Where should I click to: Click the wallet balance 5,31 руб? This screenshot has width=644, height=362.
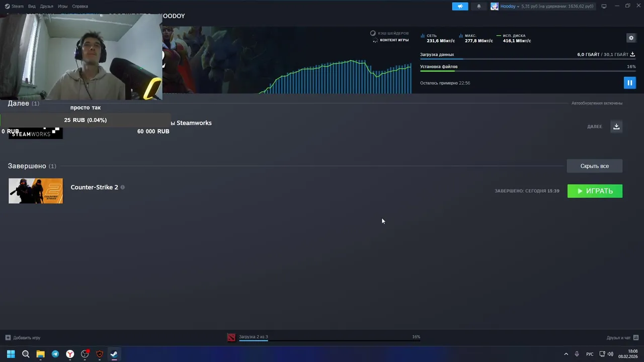point(557,6)
